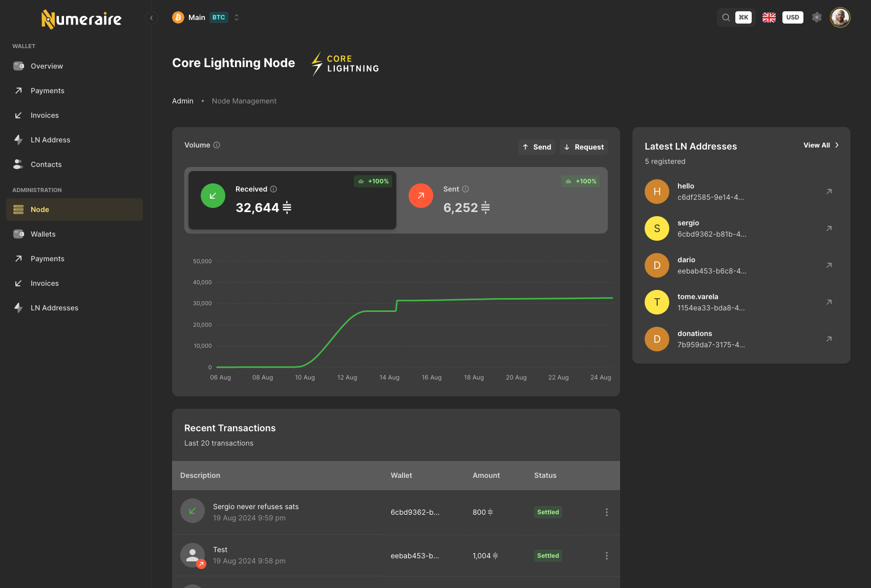Click the Numeraire logo
871x588 pixels.
pos(81,19)
